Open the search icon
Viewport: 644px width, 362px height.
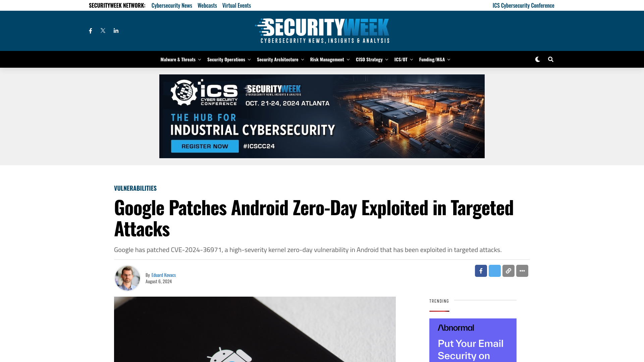tap(550, 59)
